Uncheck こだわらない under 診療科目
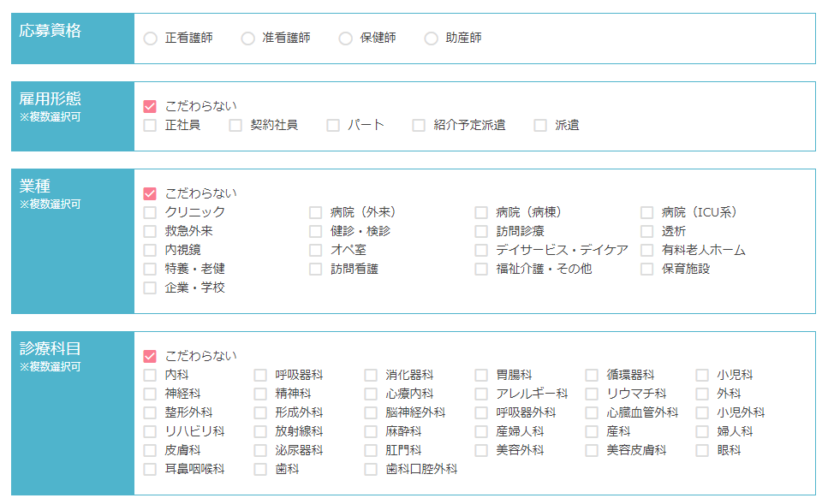 point(150,357)
